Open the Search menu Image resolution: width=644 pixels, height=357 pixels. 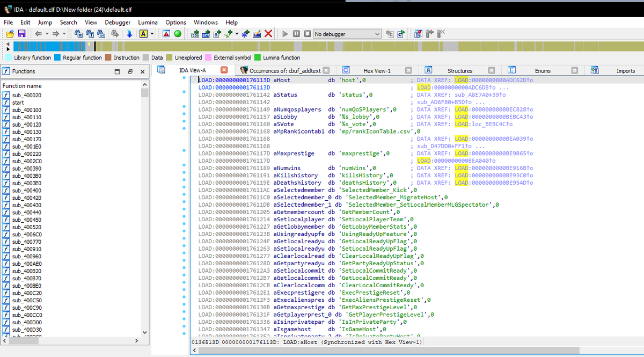(x=69, y=23)
